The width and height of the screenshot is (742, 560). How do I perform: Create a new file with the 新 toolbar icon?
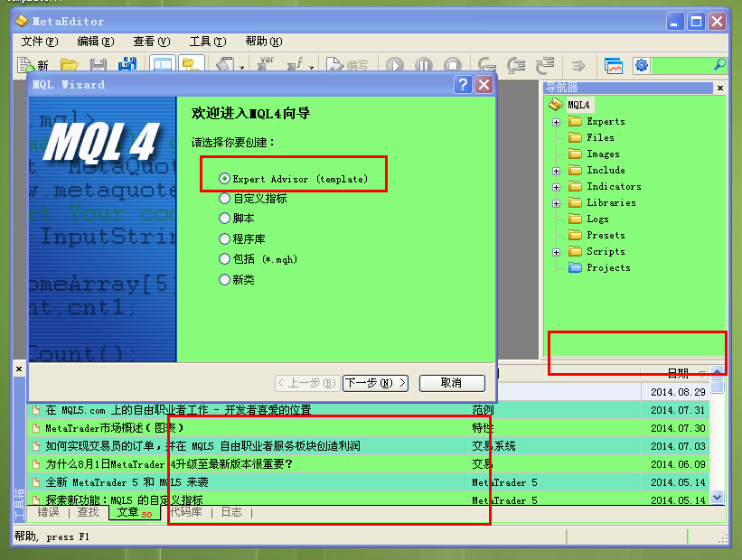click(33, 65)
